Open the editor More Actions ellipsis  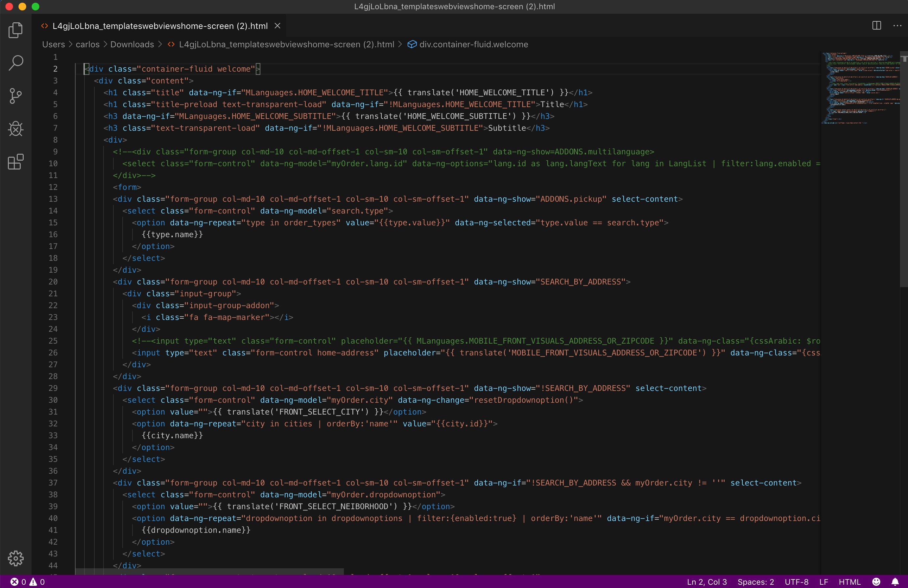point(897,26)
